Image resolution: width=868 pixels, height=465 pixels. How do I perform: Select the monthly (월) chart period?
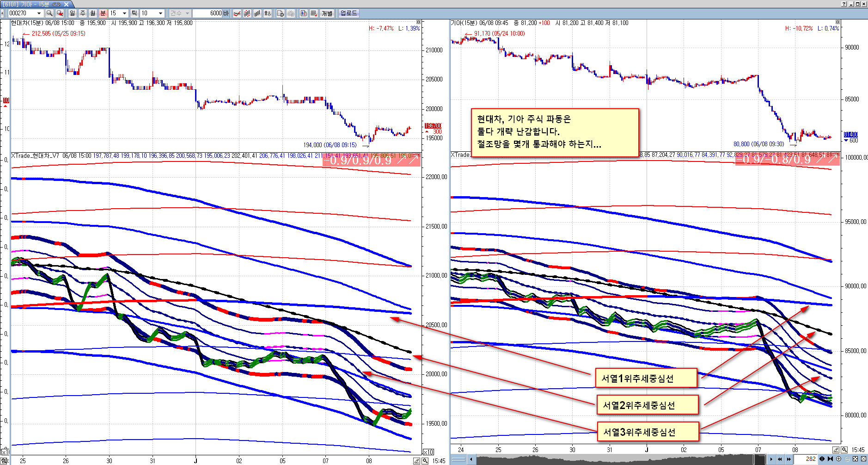93,13
